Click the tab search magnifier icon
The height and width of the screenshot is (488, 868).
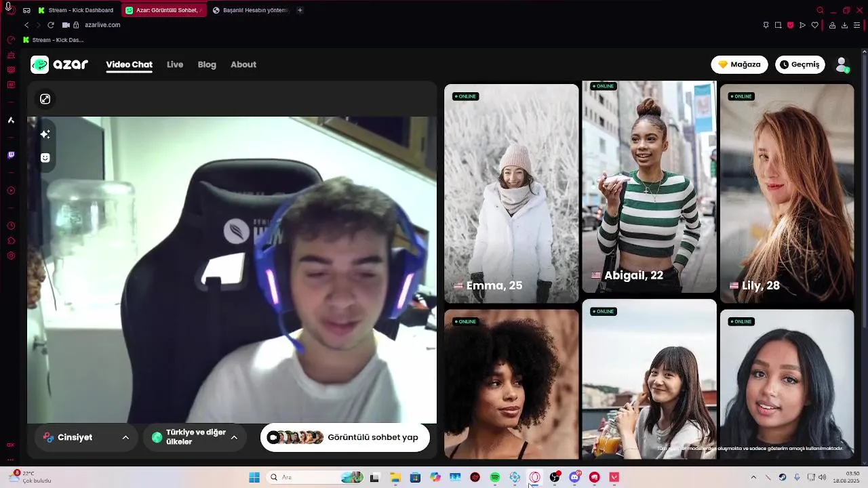tap(820, 10)
